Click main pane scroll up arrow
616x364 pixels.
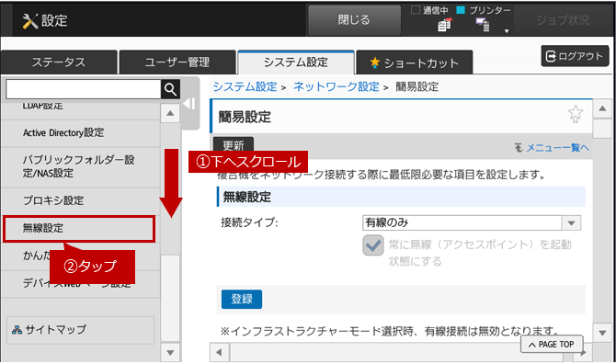[602, 108]
